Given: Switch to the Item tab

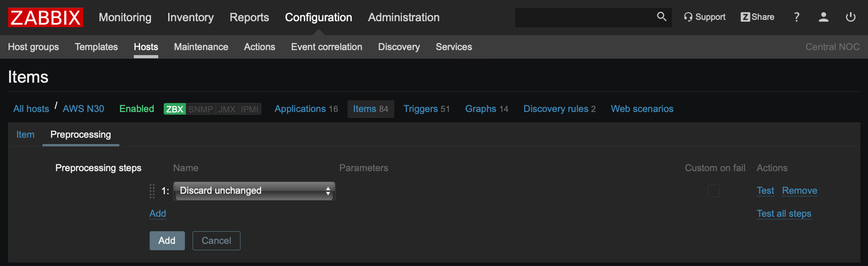Looking at the screenshot, I should click(25, 135).
